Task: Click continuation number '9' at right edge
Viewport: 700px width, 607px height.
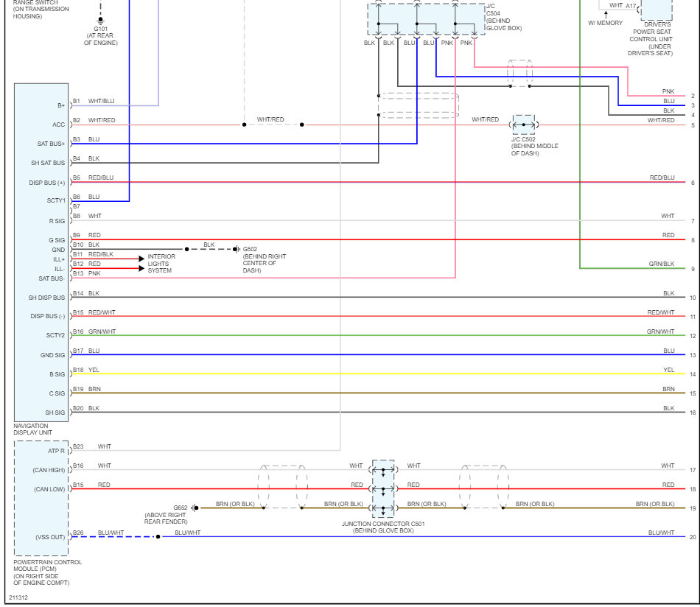Action: click(693, 269)
